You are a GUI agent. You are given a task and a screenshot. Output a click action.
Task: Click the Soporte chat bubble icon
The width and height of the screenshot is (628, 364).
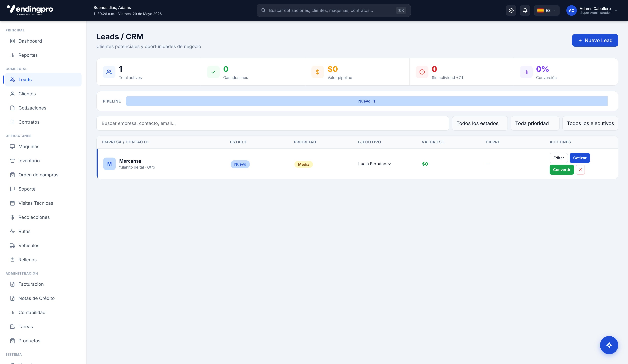tap(12, 189)
